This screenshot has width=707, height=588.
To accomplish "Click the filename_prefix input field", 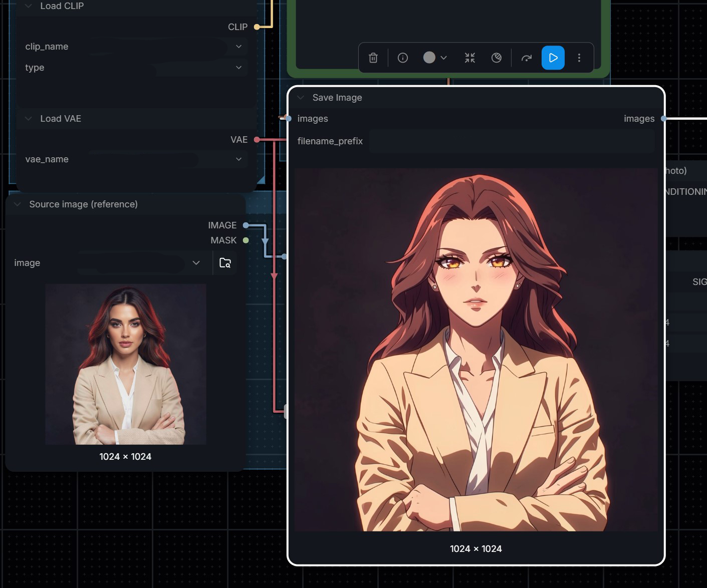I will (x=512, y=141).
